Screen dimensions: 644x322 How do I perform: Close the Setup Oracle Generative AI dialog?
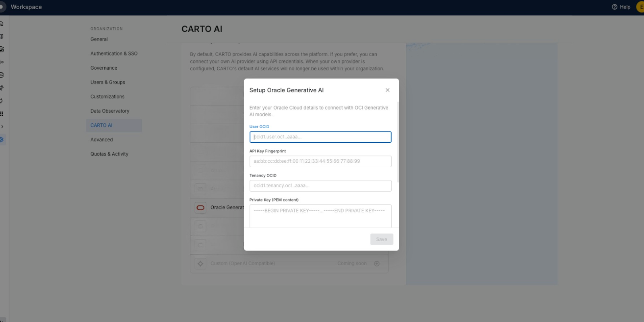(387, 90)
